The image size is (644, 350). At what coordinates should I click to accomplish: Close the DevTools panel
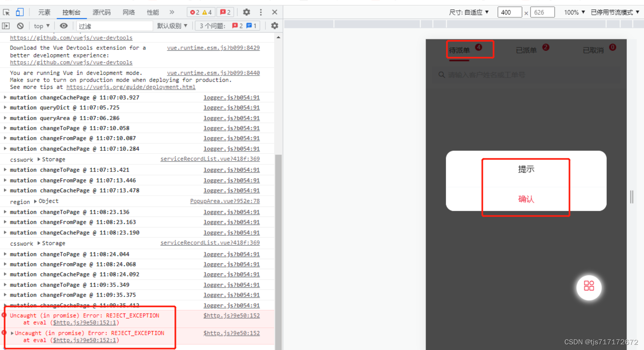click(x=275, y=12)
